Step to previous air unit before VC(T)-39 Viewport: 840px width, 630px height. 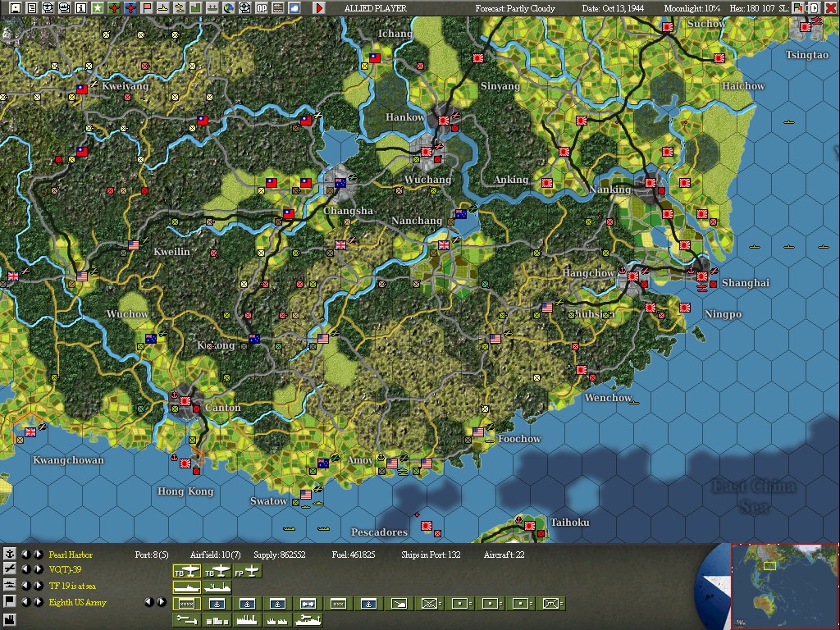(25, 569)
